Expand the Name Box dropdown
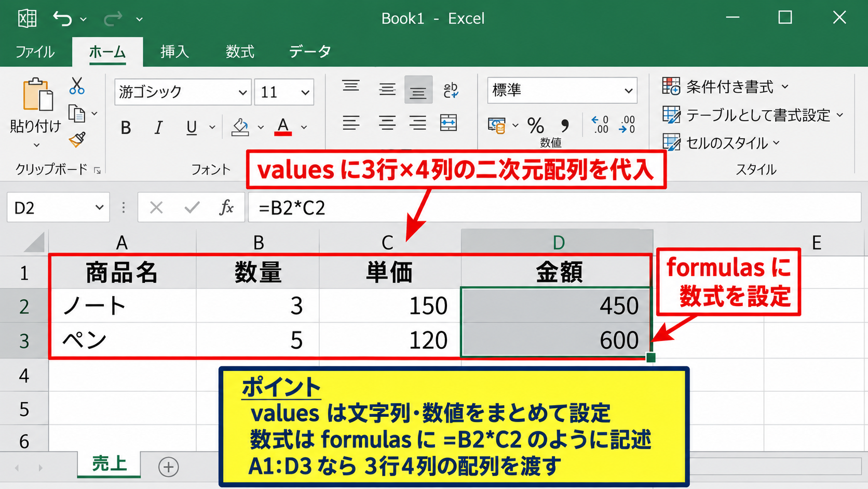The width and height of the screenshot is (868, 489). 99,208
